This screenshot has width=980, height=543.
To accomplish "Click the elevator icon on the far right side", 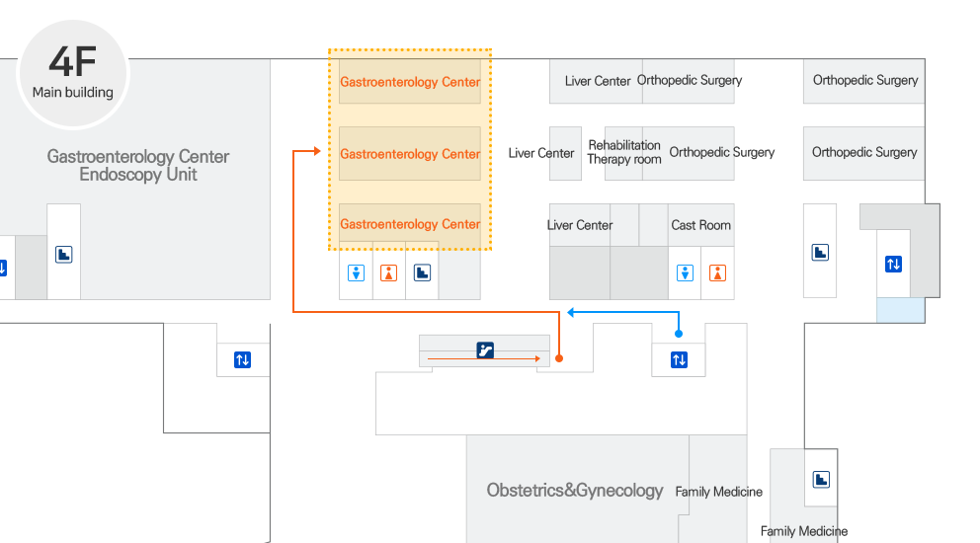I will [x=893, y=264].
